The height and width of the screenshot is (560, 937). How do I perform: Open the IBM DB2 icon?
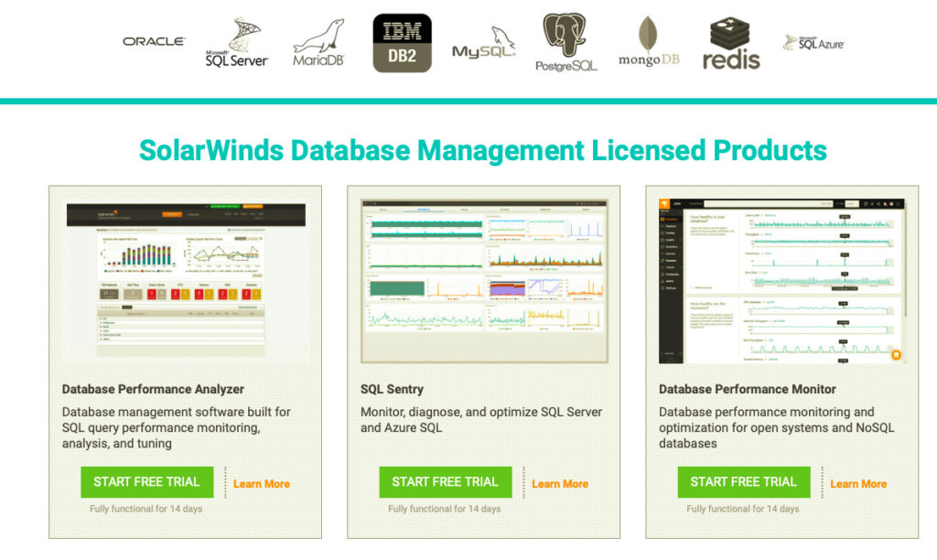(401, 40)
